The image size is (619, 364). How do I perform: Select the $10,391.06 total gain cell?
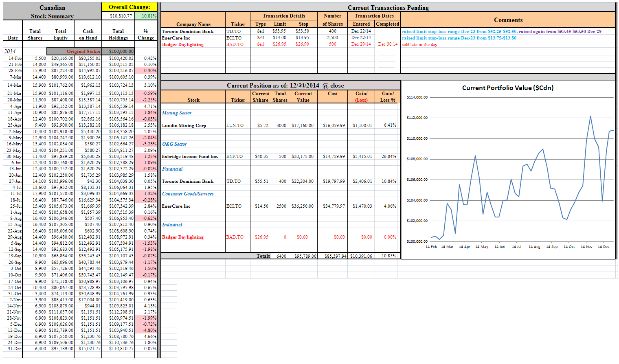(361, 256)
